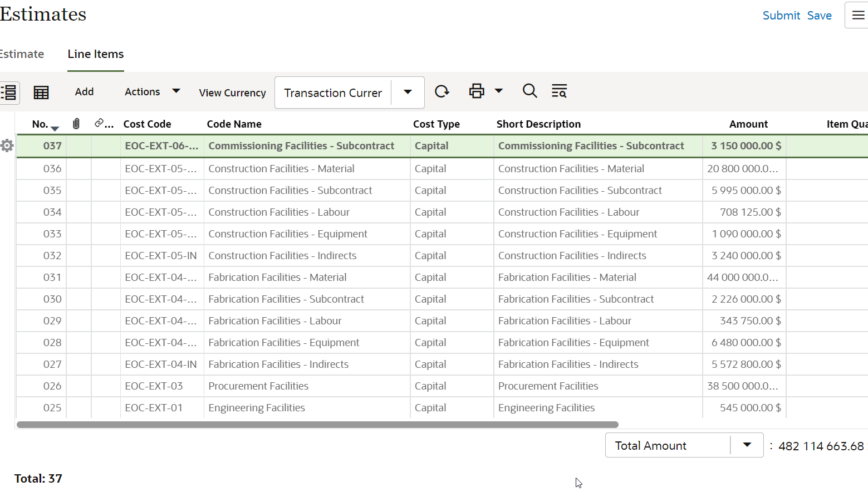Click the refresh icon in toolbar

(442, 91)
